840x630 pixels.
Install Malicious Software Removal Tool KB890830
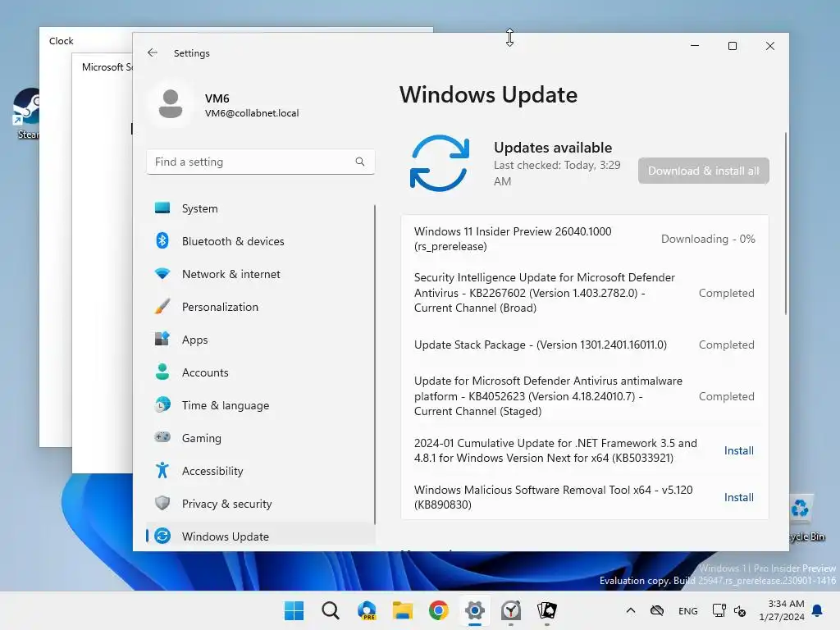(x=739, y=497)
